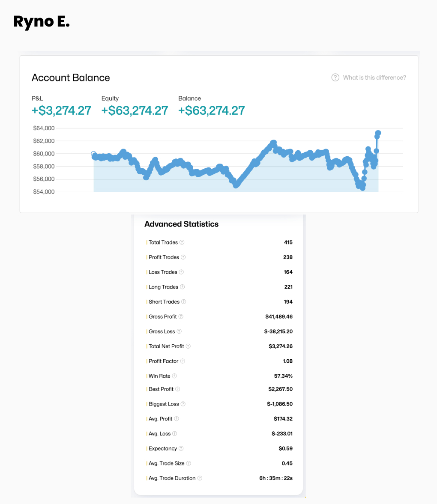Open the Win Rate help icon

tap(174, 376)
